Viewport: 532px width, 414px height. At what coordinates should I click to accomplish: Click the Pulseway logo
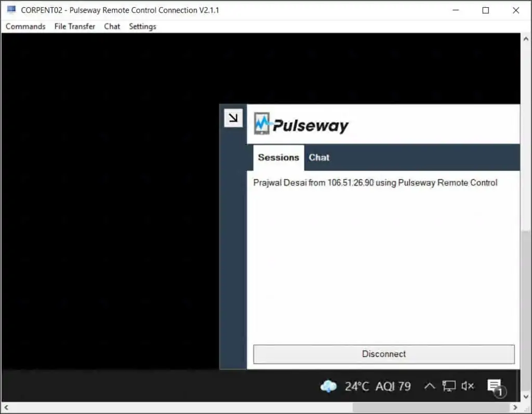pos(301,125)
